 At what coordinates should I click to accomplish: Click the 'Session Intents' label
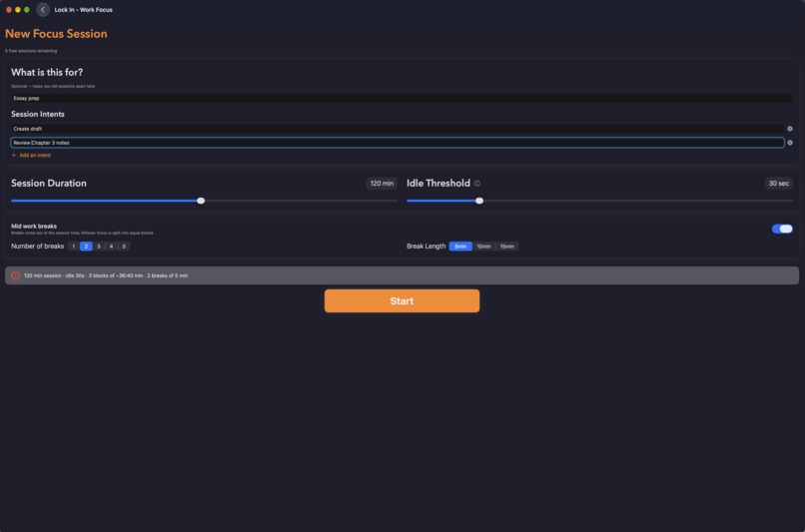tap(38, 114)
